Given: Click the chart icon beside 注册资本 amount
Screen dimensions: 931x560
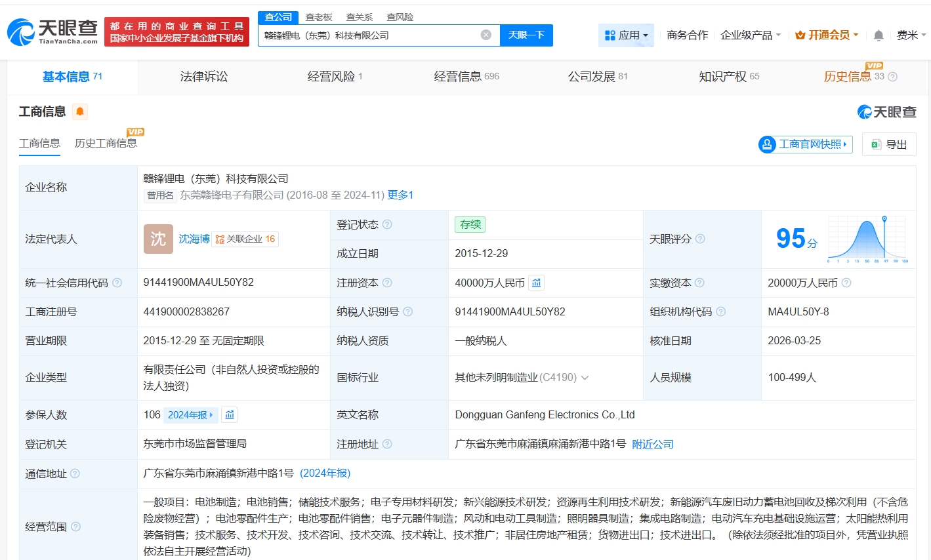Looking at the screenshot, I should pos(537,282).
